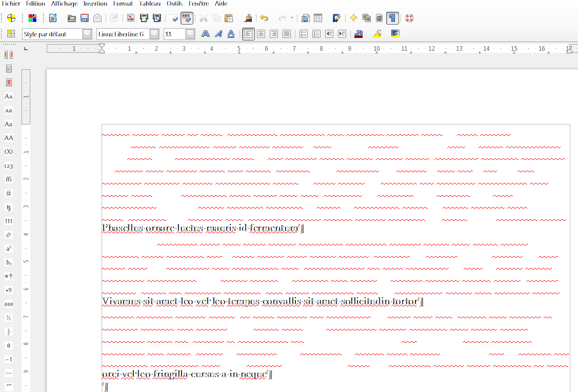Click the ffi ligatures sidebar icon
Screen dimensions: 578x392
(9, 179)
